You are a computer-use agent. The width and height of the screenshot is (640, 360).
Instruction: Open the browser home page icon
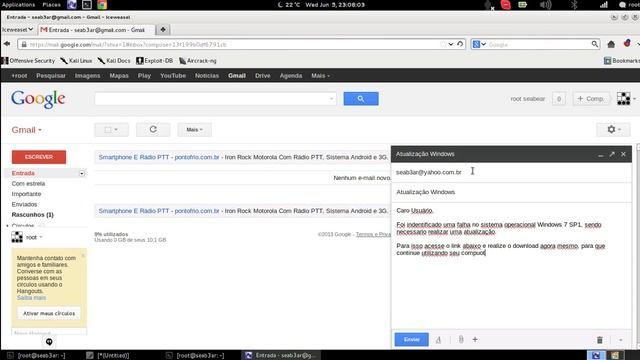[x=611, y=44]
